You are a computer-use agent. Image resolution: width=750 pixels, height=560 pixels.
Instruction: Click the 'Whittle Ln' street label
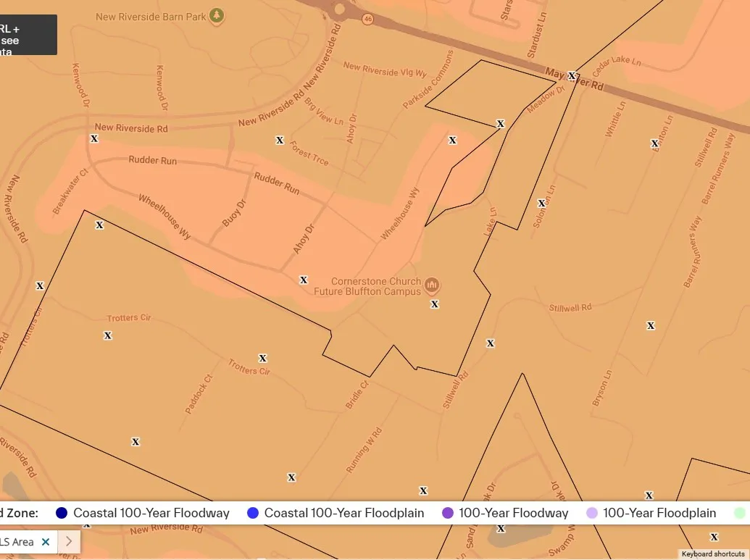[615, 119]
